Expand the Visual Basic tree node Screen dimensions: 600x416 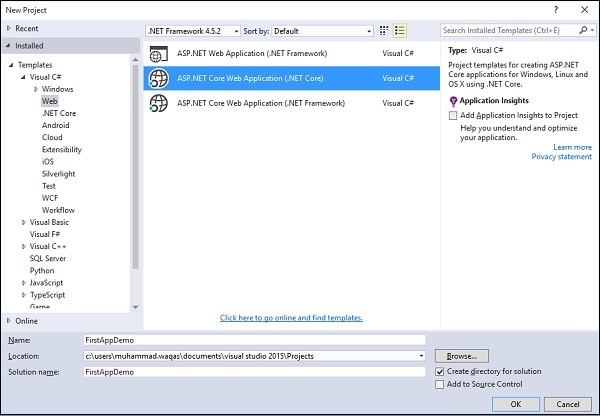[x=24, y=222]
